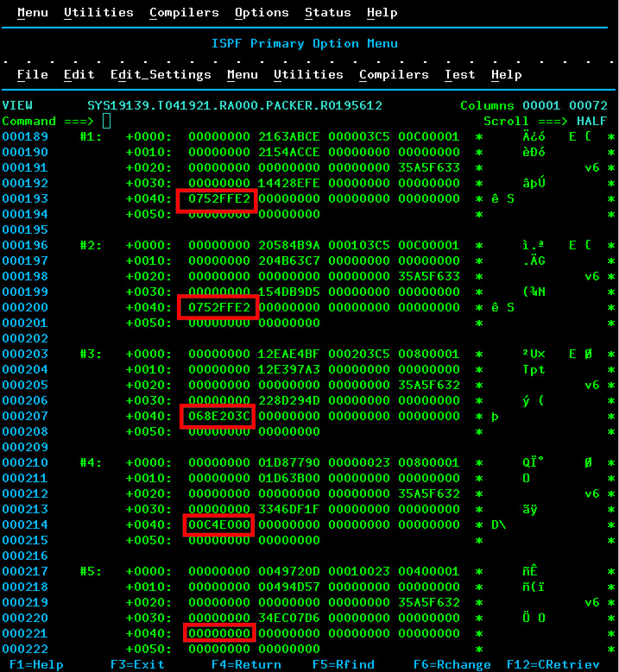
Task: Click the F6=Rchange function key
Action: coord(452,664)
